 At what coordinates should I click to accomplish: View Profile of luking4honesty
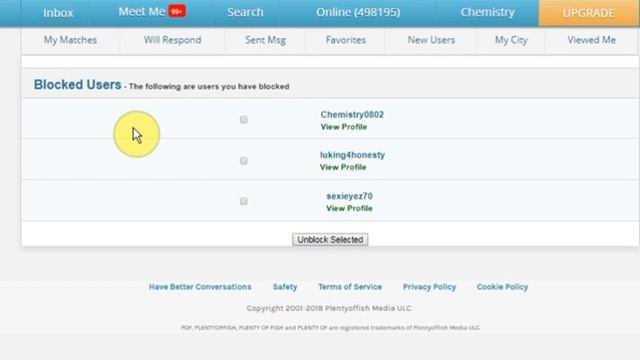pos(343,167)
